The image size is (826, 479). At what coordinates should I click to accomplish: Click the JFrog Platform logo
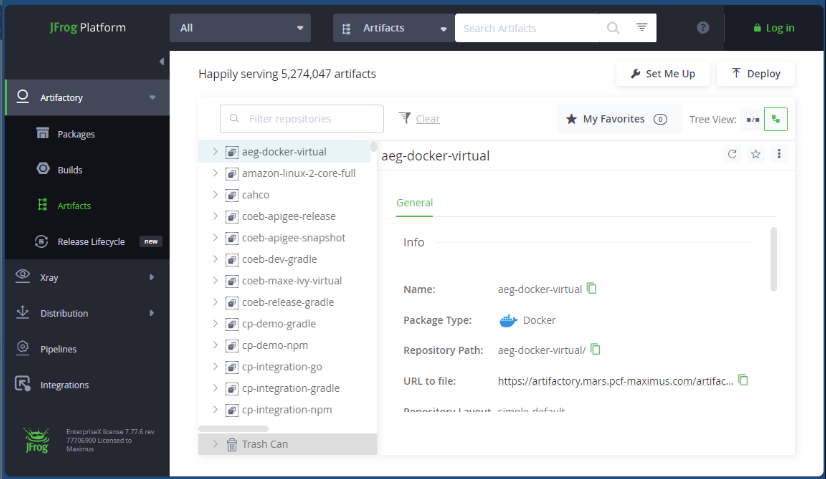[x=87, y=27]
